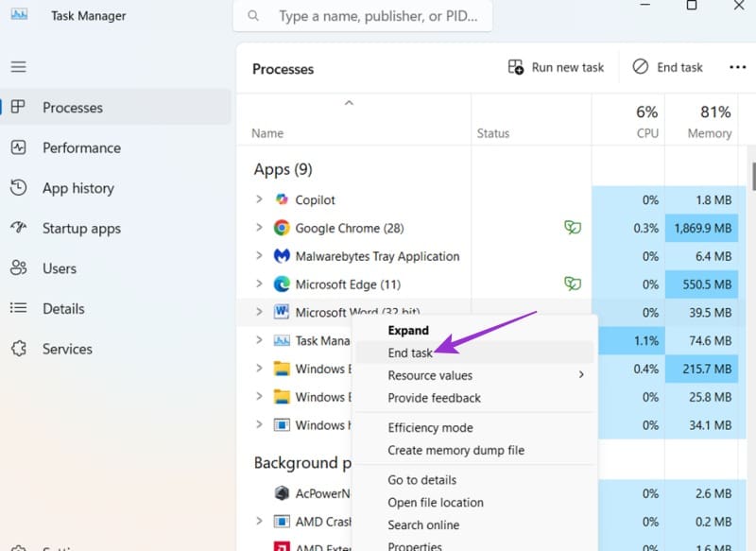This screenshot has height=551, width=756.
Task: Click the Google Chrome icon
Action: click(x=282, y=228)
